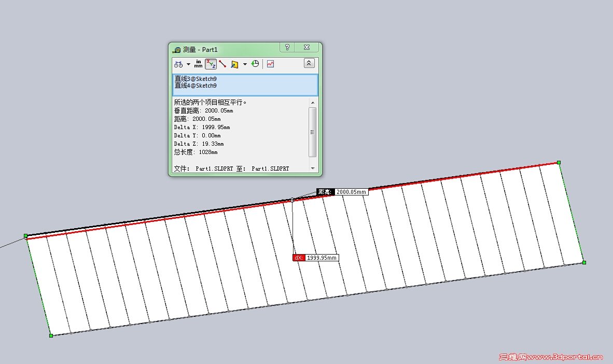The width and height of the screenshot is (613, 364).
Task: Toggle the XYZ measurements display button
Action: (x=211, y=64)
